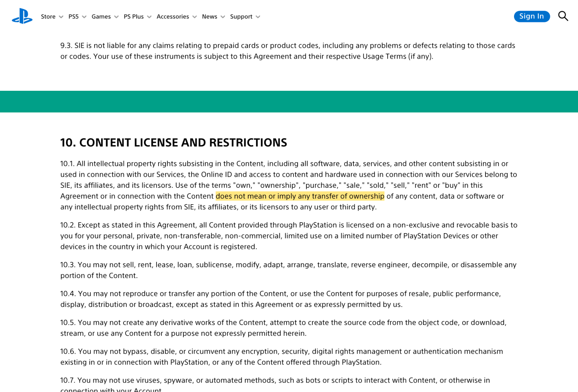Expand the chevron next to News
The height and width of the screenshot is (392, 578).
(x=223, y=17)
